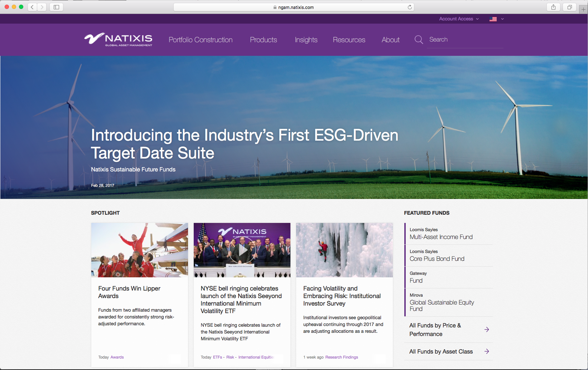Open All Funds by Price & Performance
Viewport: 588px width, 370px height.
[x=435, y=330]
